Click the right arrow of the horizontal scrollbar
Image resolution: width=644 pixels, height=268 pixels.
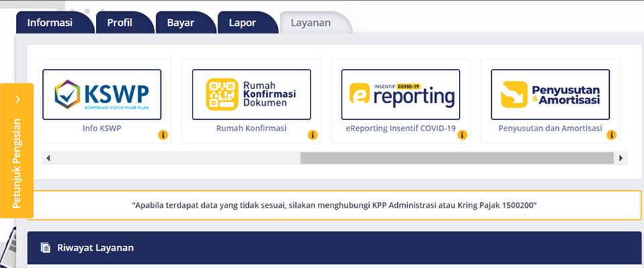pyautogui.click(x=621, y=158)
